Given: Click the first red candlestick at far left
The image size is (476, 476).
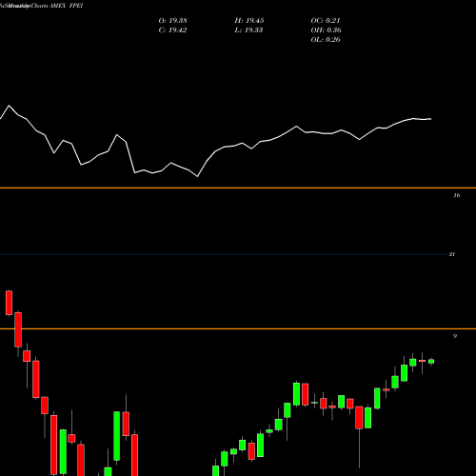Looking at the screenshot, I should point(9,303).
